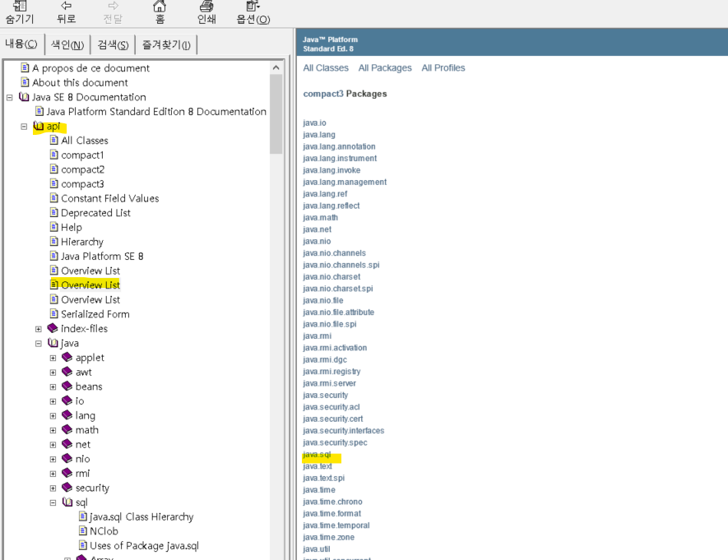Switch to the 색인(N) index tab

(x=67, y=44)
